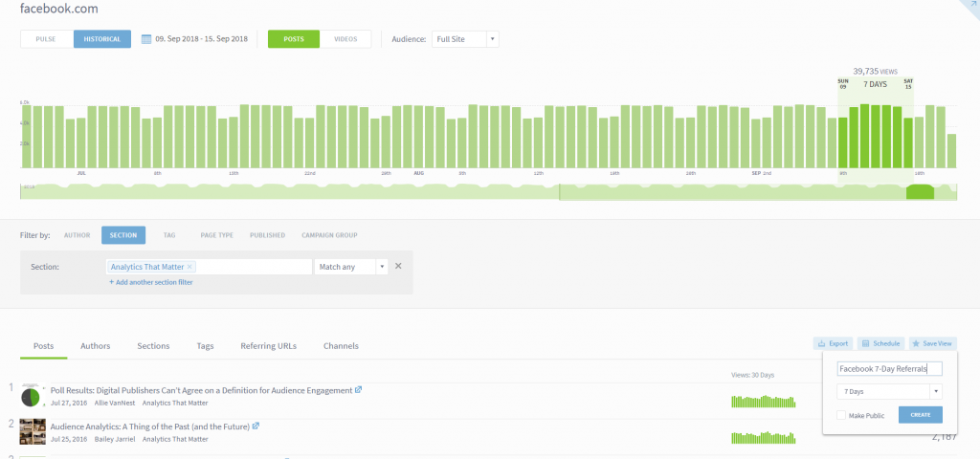Viewport: 980px width, 459px height.
Task: Click the Export button
Action: pyautogui.click(x=834, y=343)
